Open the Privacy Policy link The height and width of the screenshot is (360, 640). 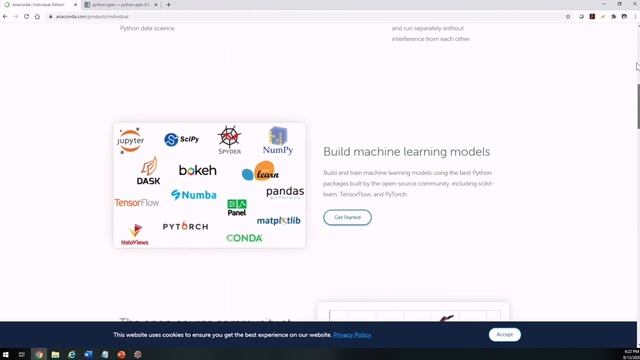coord(352,335)
